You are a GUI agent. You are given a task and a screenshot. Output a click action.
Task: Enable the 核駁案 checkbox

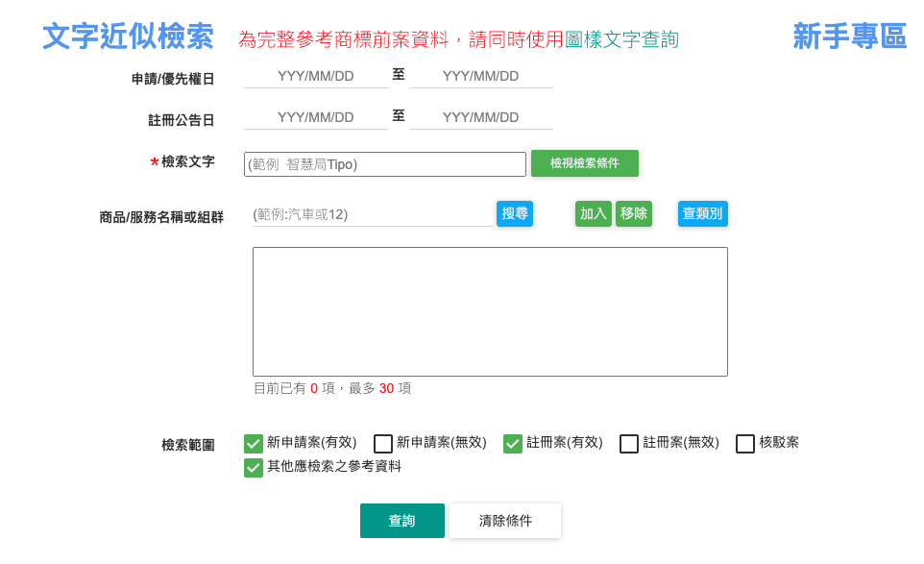(x=745, y=443)
